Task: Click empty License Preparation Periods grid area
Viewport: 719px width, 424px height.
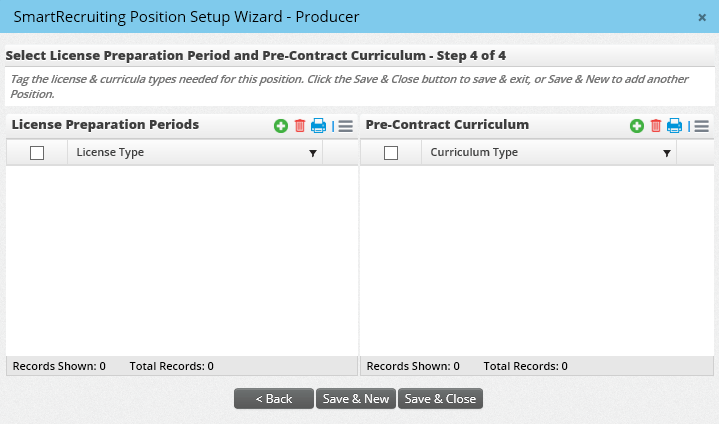Action: 182,260
